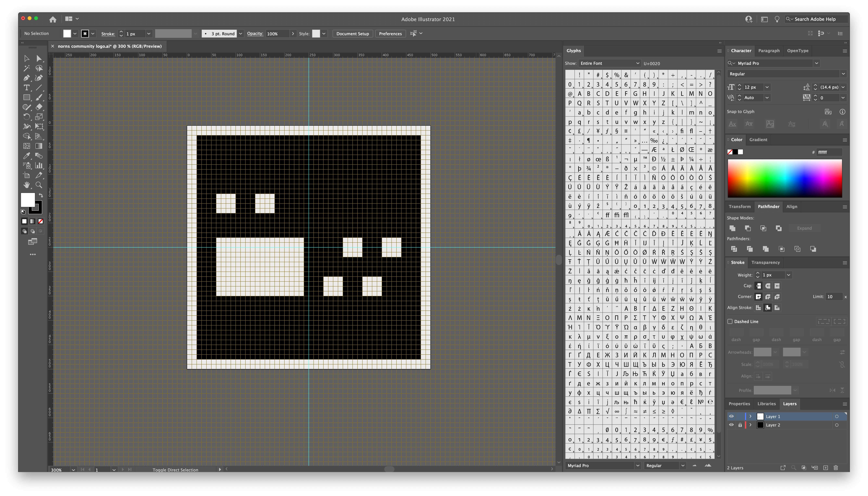The height and width of the screenshot is (496, 868).
Task: Click the hex color value field
Action: 829,152
